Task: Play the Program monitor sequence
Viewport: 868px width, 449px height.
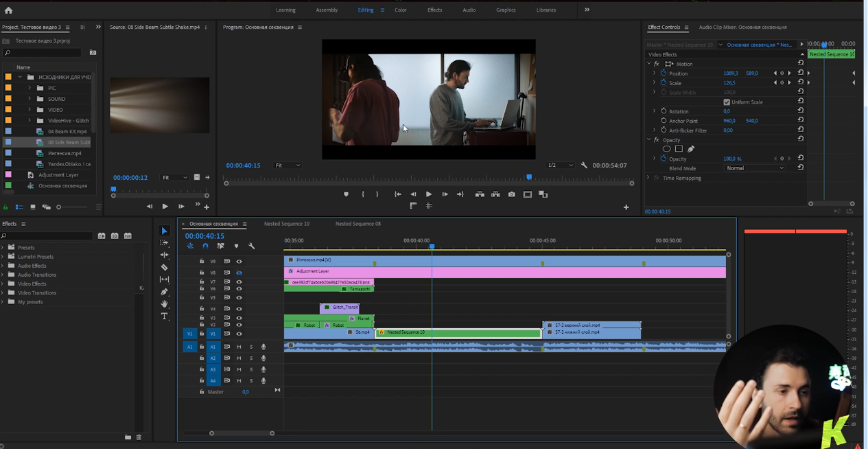Action: (x=429, y=194)
